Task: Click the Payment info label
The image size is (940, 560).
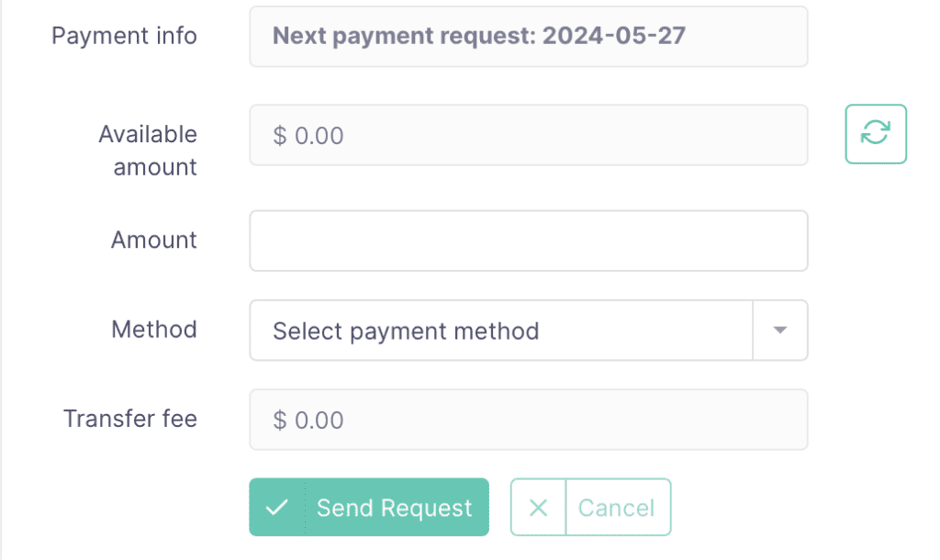Action: pos(124,36)
